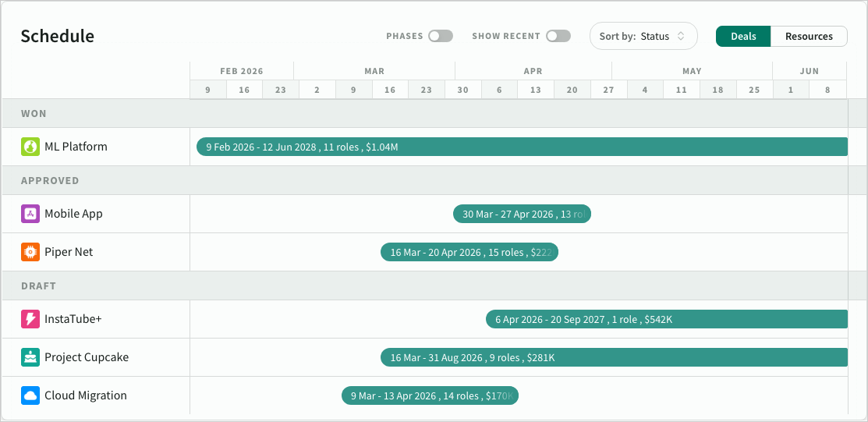Click the Mobile App schedule bar
This screenshot has height=422, width=868.
coord(522,214)
